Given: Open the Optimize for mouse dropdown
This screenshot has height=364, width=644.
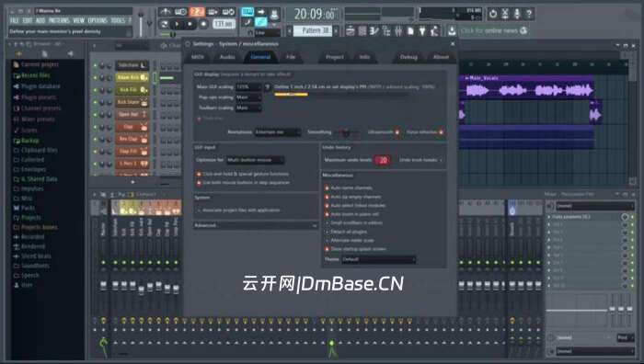Looking at the screenshot, I should pos(255,160).
